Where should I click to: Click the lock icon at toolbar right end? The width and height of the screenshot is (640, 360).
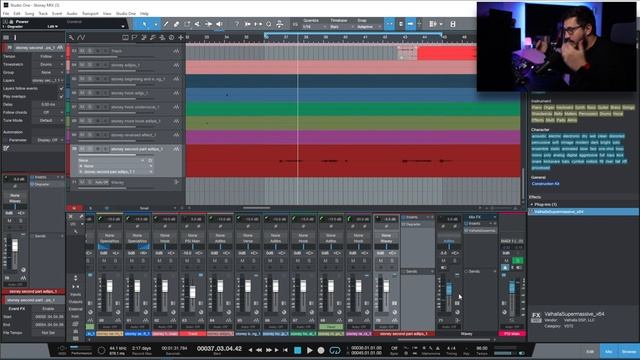453,24
